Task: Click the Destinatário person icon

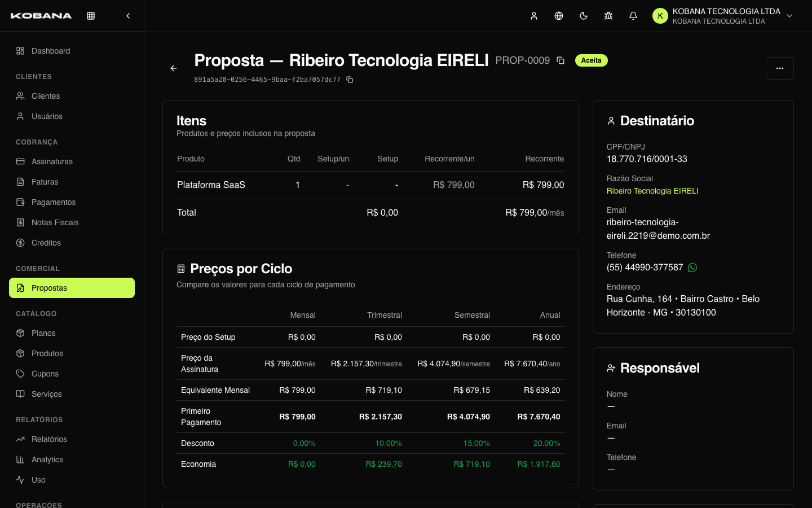Action: pos(611,121)
